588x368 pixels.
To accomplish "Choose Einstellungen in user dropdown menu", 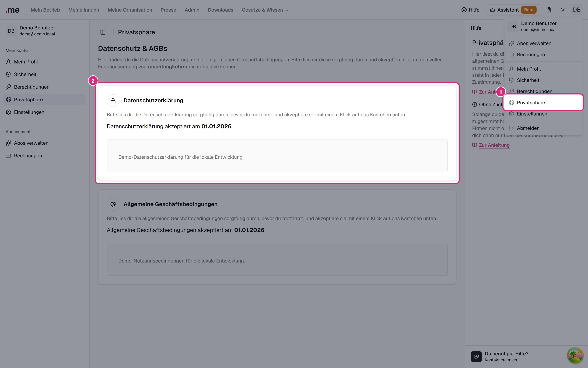I will 543,114.
